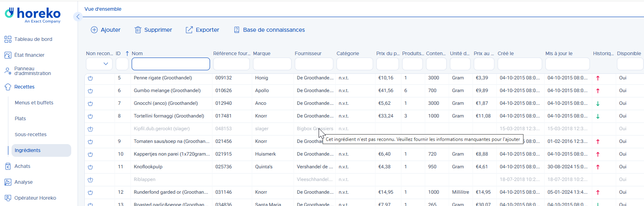Click the Panneau d'administration user-gear icon

8,71
